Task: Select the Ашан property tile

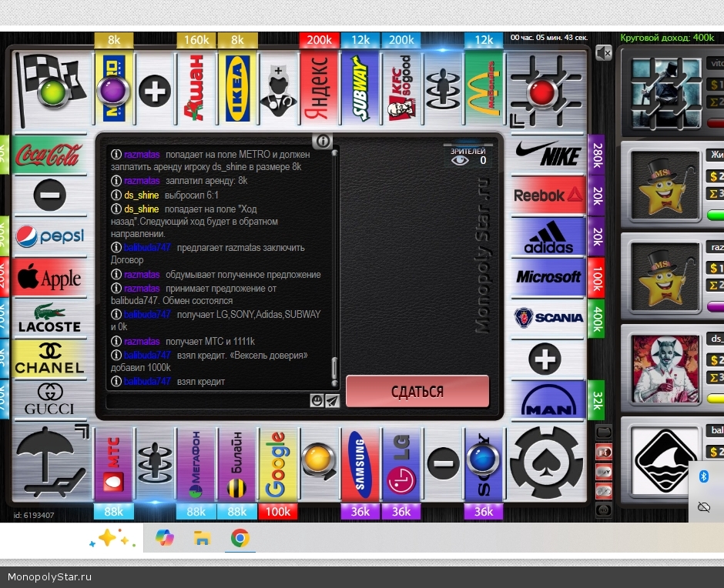Action: coord(196,89)
